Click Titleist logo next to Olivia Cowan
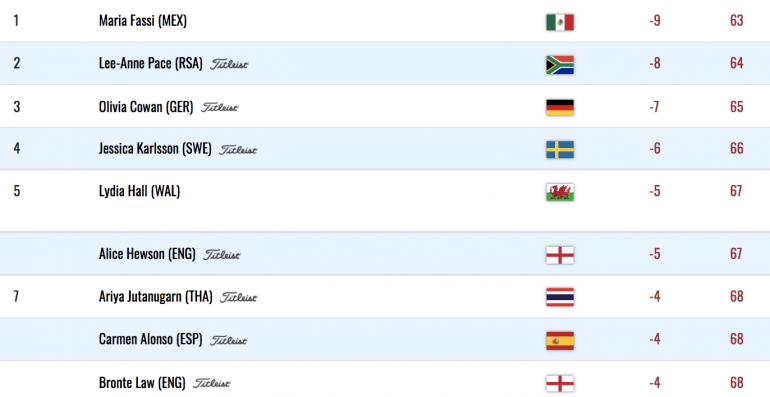 pos(220,107)
